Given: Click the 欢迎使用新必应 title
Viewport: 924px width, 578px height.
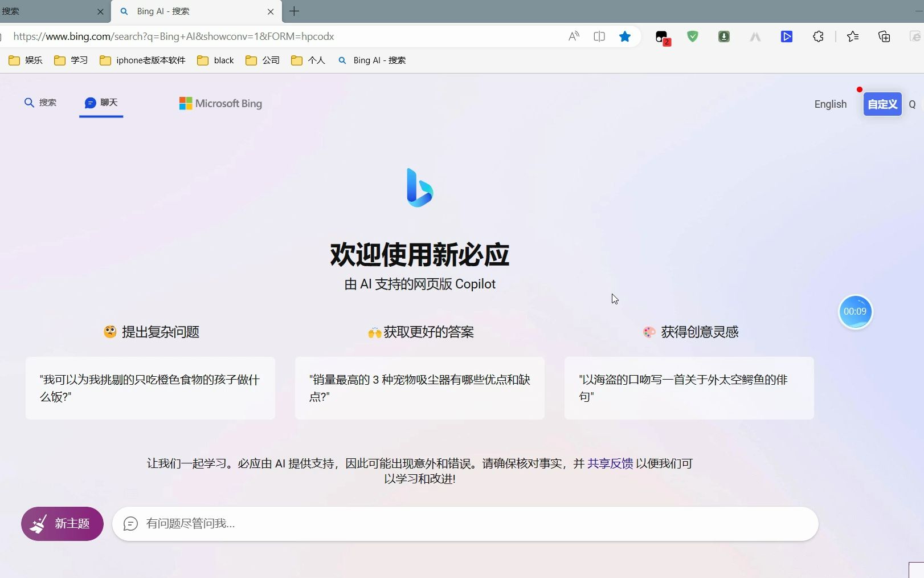Looking at the screenshot, I should coord(420,254).
